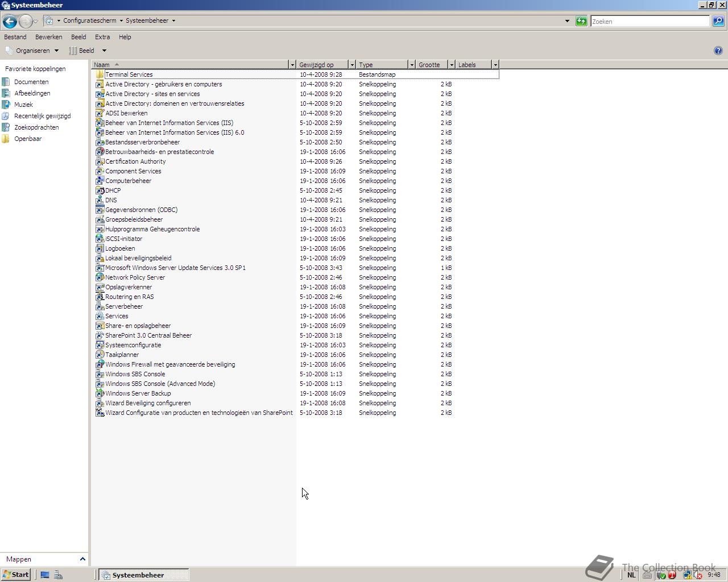Screen dimensions: 728x582
Task: Open the Labels column filter arrow
Action: click(x=495, y=65)
